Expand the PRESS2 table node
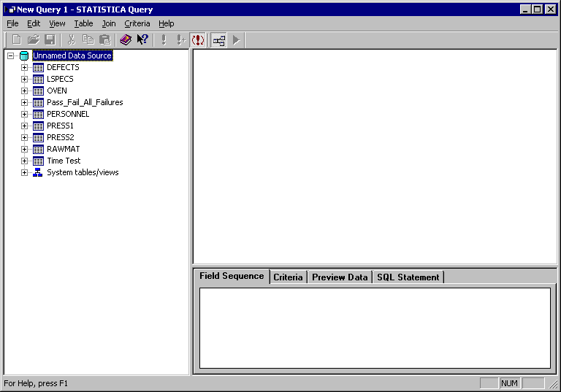Viewport: 561px width, 392px height. point(24,137)
